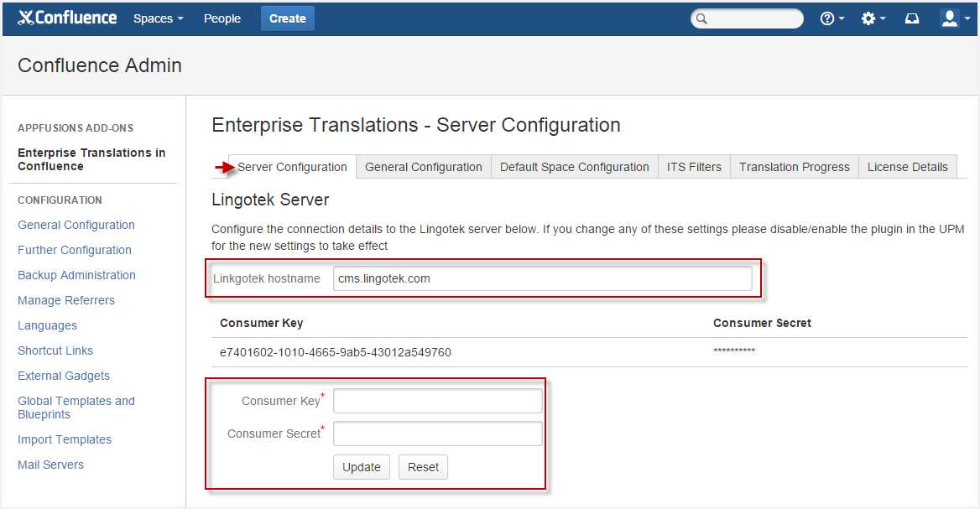Open Mail Servers sidebar link
The image size is (980, 509).
pyautogui.click(x=50, y=465)
